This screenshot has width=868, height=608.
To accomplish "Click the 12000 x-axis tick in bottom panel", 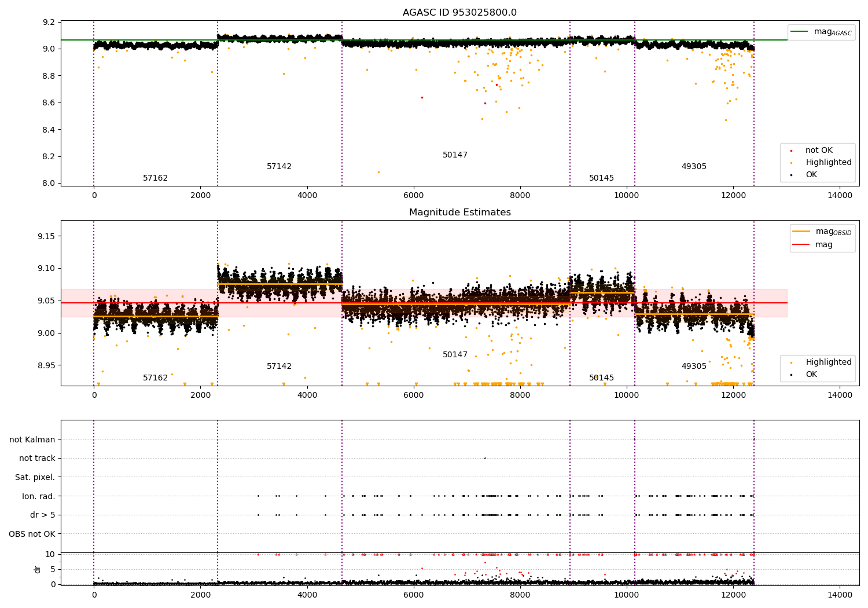I will pos(733,595).
